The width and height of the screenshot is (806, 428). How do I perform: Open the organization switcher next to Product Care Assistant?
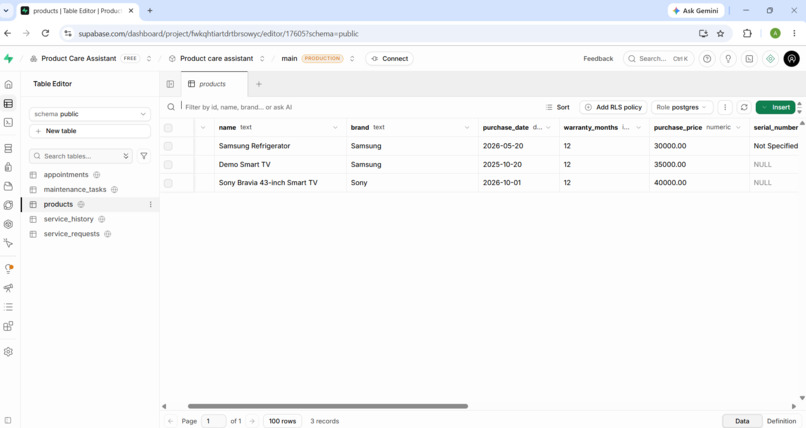pos(149,59)
